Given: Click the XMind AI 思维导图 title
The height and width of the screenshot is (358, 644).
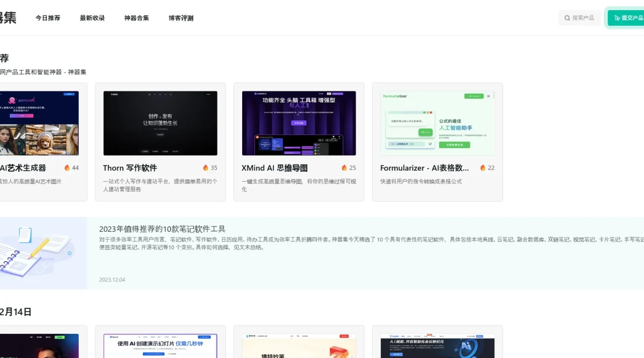Looking at the screenshot, I should (274, 167).
